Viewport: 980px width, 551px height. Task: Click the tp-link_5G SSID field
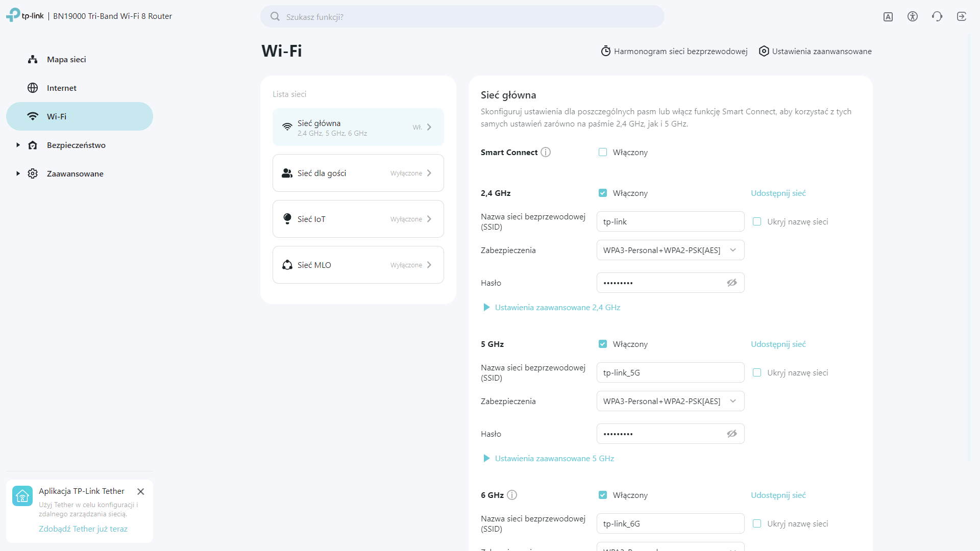(670, 372)
